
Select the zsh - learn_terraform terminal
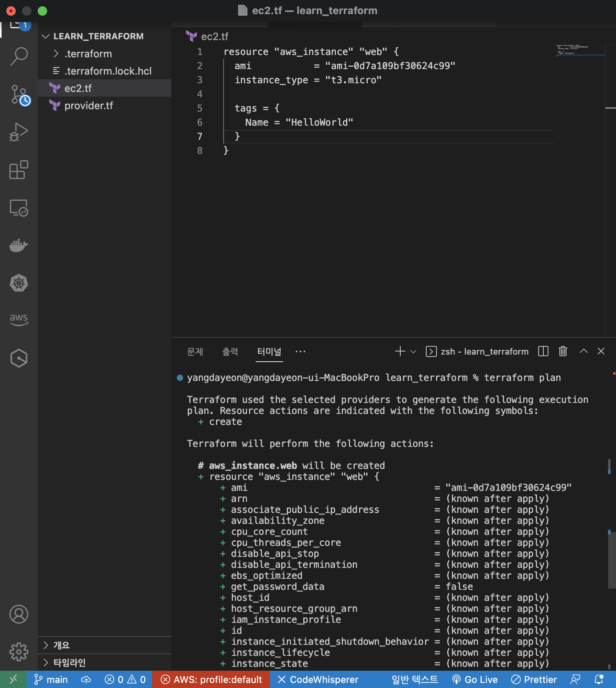pyautogui.click(x=477, y=351)
